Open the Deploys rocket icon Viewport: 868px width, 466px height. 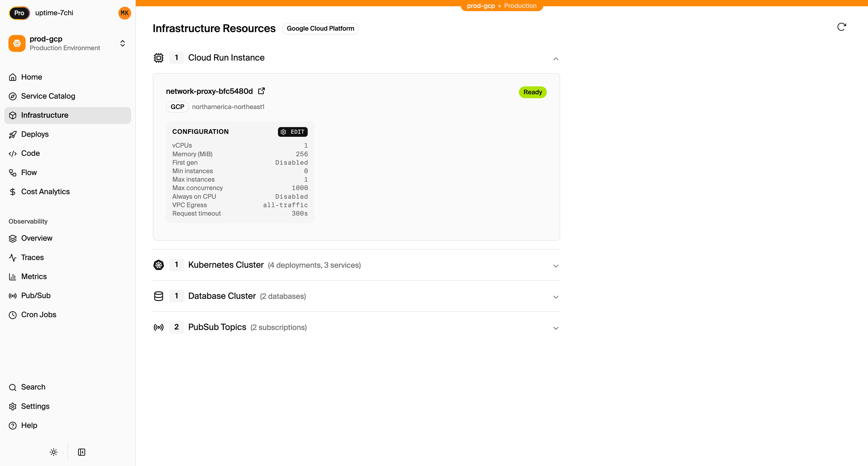(13, 134)
